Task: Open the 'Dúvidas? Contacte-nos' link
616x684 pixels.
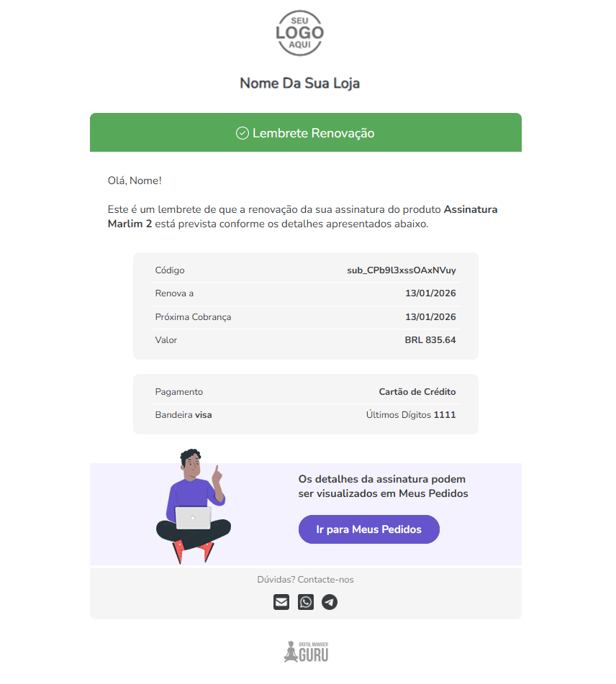Action: [x=307, y=579]
